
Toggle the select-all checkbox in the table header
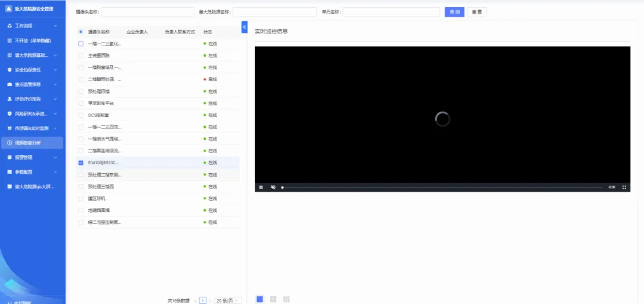(x=80, y=32)
